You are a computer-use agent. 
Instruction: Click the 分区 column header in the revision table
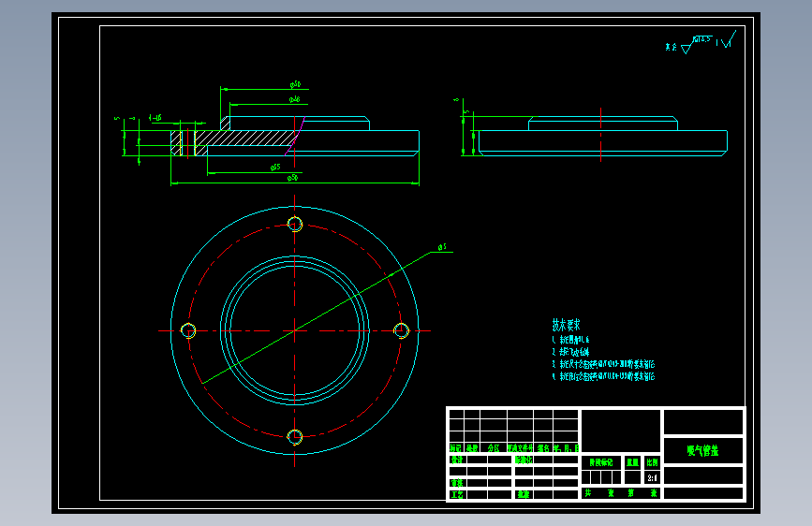pos(494,447)
